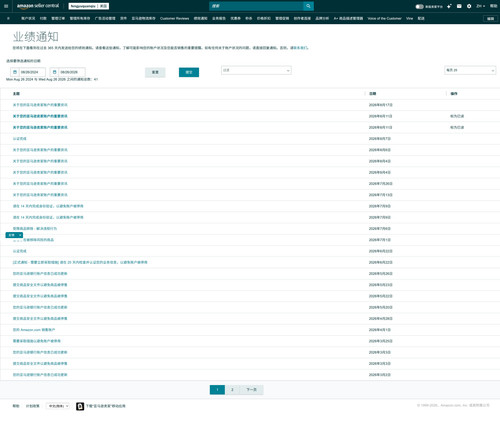500x421 pixels.
Task: Close the floating teal feedback tag
Action: tap(20, 235)
